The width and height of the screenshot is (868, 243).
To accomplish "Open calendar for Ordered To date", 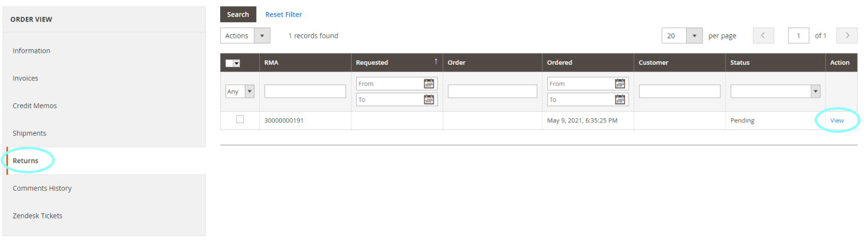I will coord(620,100).
